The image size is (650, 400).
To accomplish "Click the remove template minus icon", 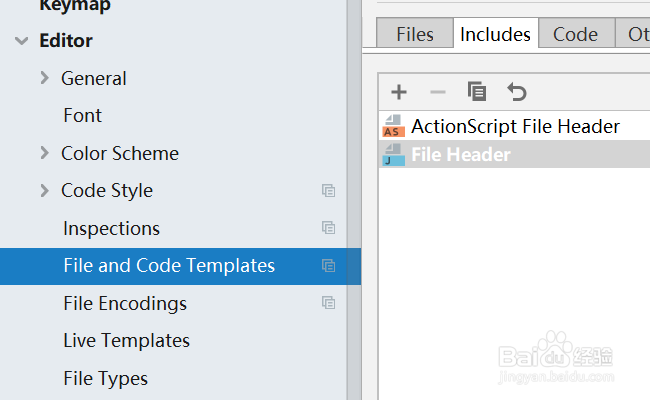I will [x=438, y=92].
